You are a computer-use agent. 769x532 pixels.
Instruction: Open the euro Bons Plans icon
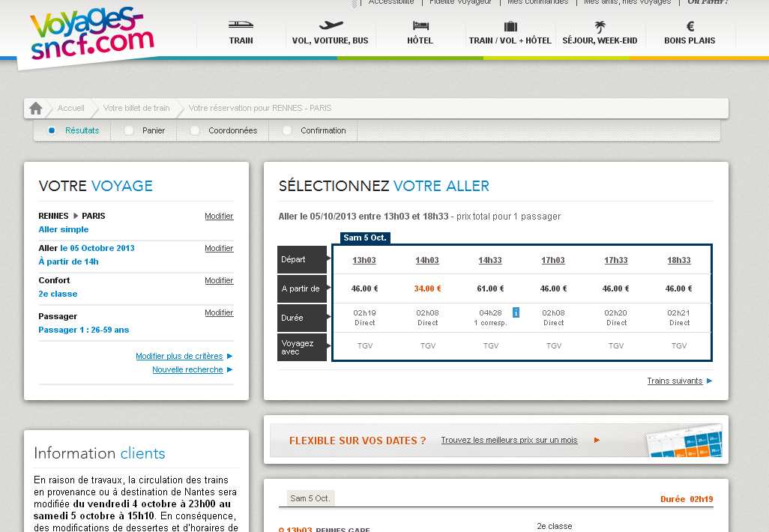690,26
